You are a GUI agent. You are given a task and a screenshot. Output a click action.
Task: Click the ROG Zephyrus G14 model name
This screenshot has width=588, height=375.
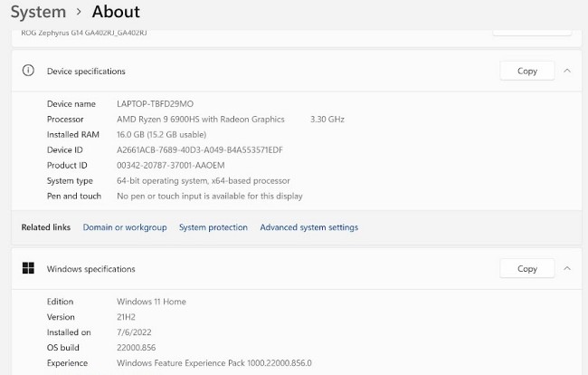(x=83, y=34)
